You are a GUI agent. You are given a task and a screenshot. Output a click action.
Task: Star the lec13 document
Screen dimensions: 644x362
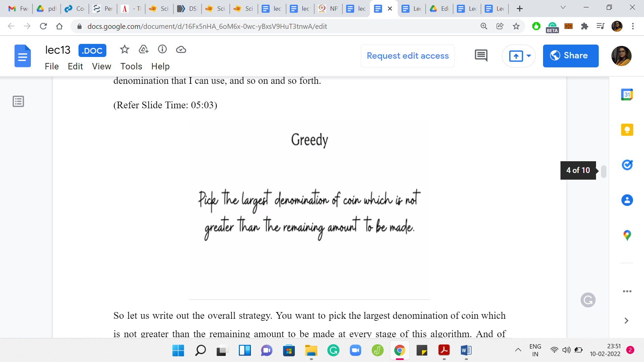[x=124, y=50]
